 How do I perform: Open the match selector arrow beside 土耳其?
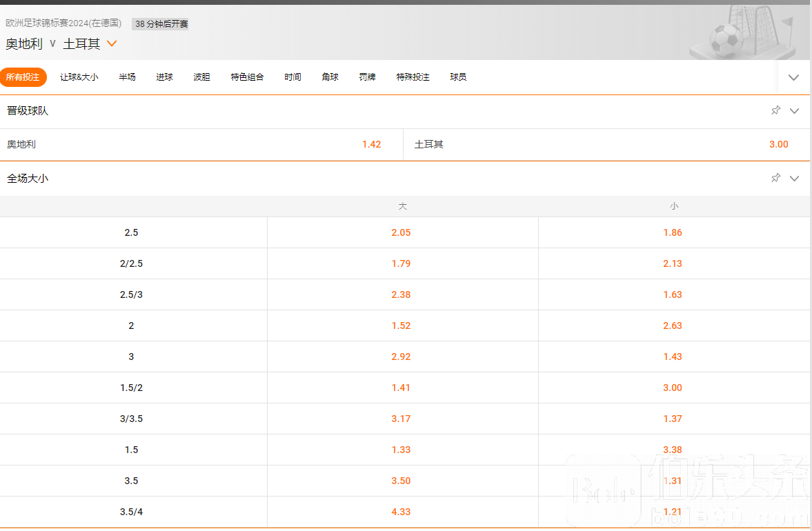112,44
